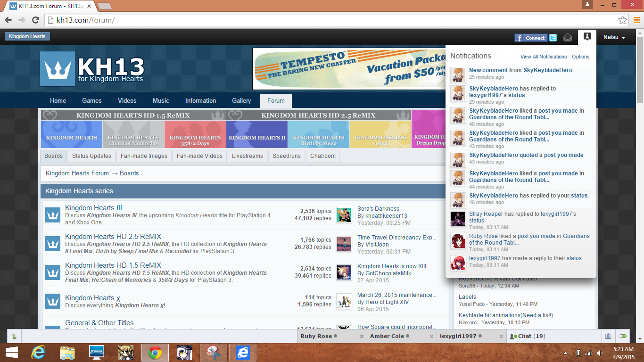Close the lexygirl1997 chat tab
The image size is (644, 362).
coord(501,337)
